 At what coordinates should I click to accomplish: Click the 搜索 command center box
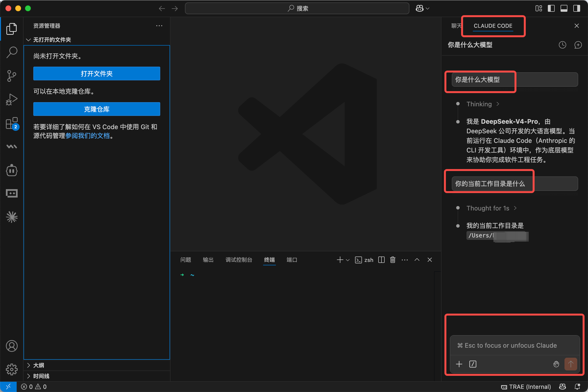(297, 9)
